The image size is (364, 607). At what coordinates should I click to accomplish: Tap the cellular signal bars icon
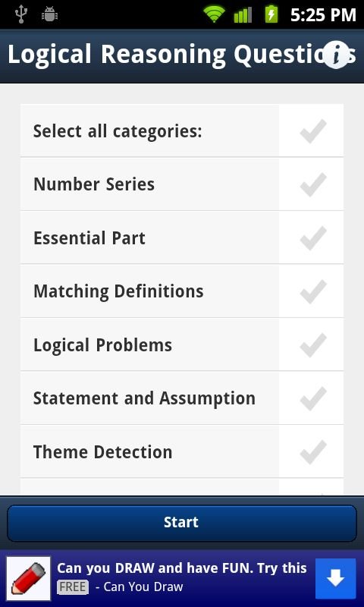coord(243,15)
